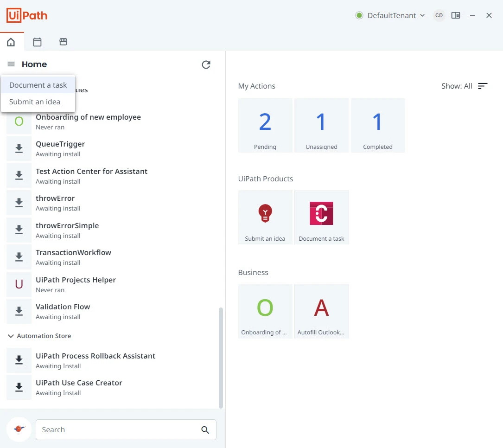Install TransactionWorkflow via download icon

(19, 257)
